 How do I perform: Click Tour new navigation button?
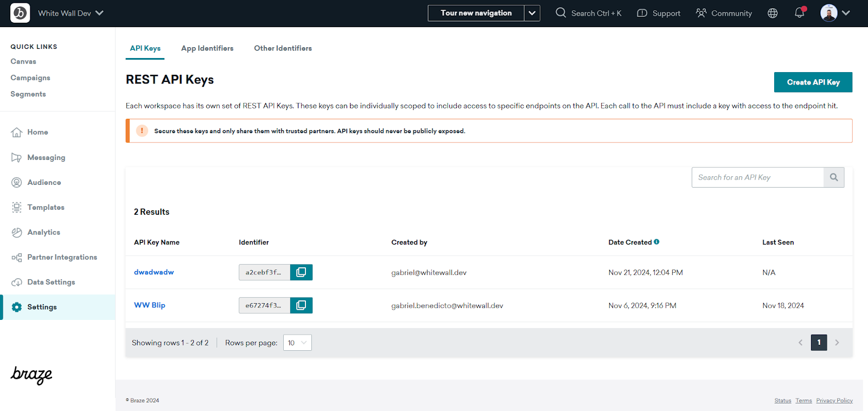point(476,13)
